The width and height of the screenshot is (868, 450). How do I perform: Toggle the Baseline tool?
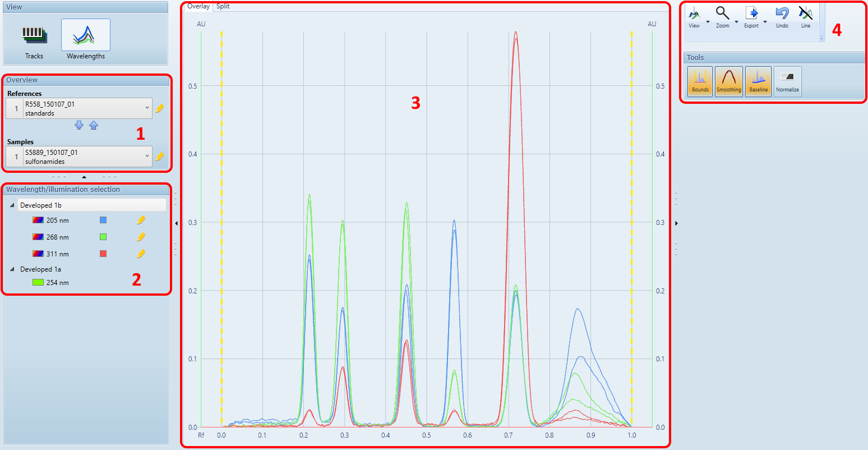(x=759, y=81)
